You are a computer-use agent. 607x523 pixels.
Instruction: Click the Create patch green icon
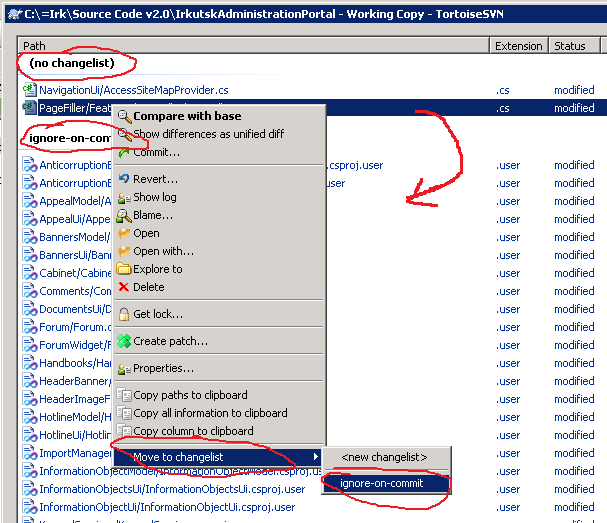124,341
